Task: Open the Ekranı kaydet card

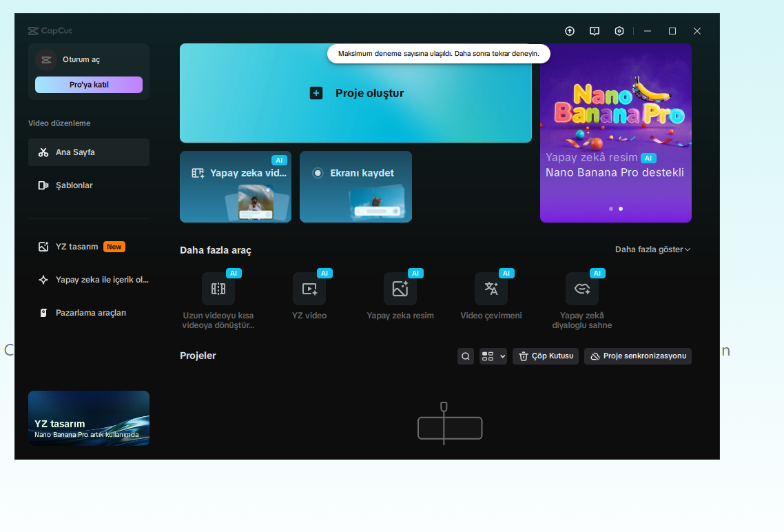Action: 355,187
